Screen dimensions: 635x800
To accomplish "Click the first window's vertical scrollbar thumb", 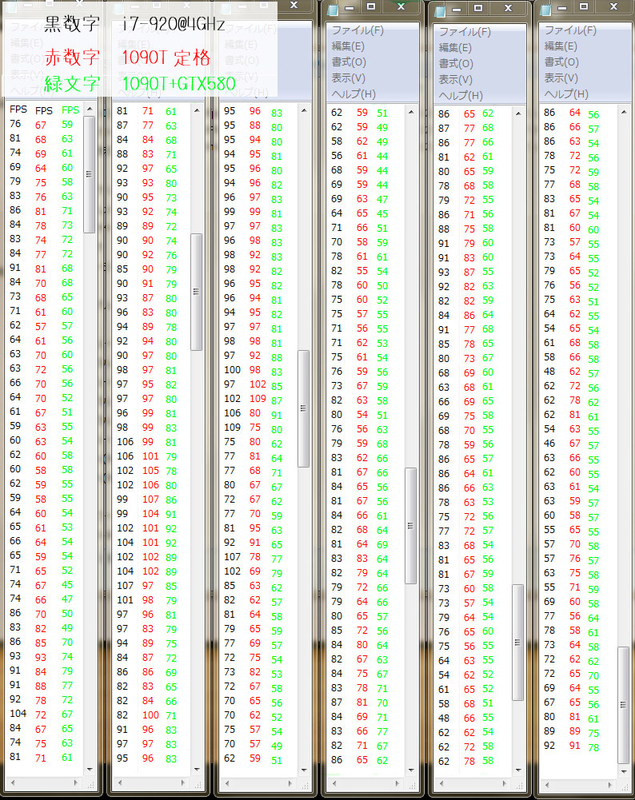I will pos(89,174).
